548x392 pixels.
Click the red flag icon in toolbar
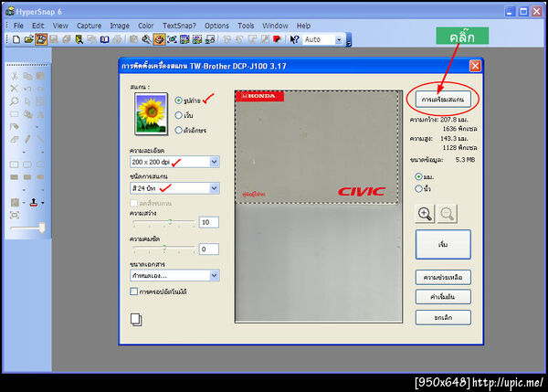[278, 39]
